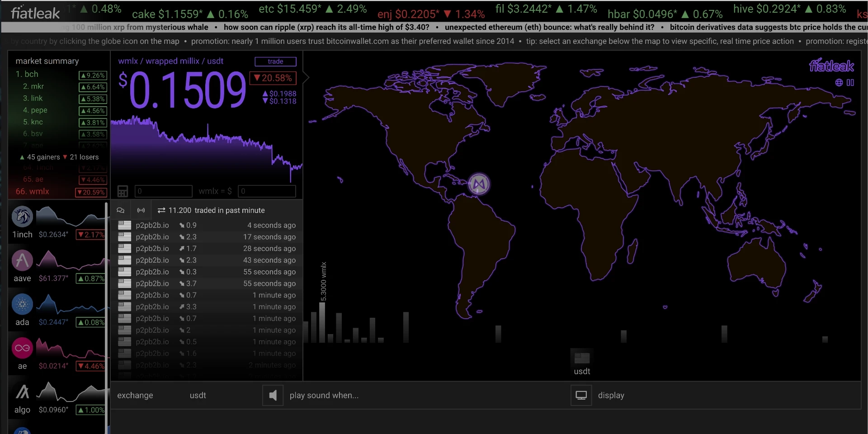Open the play sound when... options
The height and width of the screenshot is (434, 868).
coord(324,396)
